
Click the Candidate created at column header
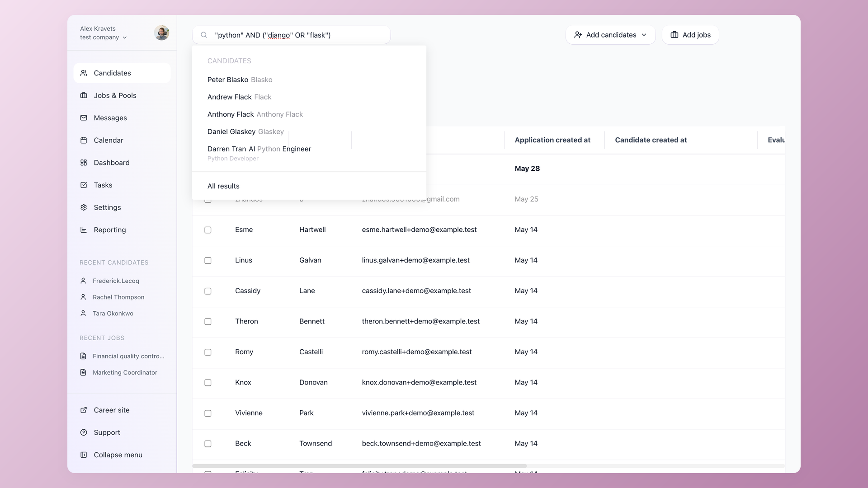click(651, 140)
